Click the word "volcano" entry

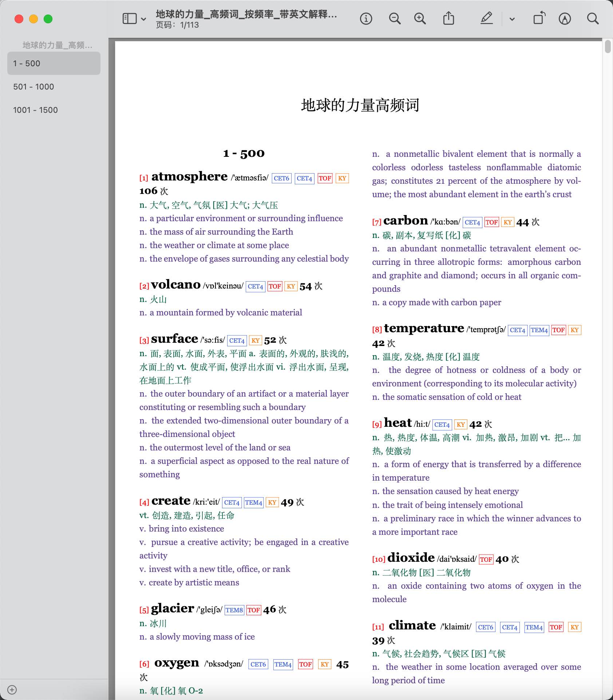176,285
